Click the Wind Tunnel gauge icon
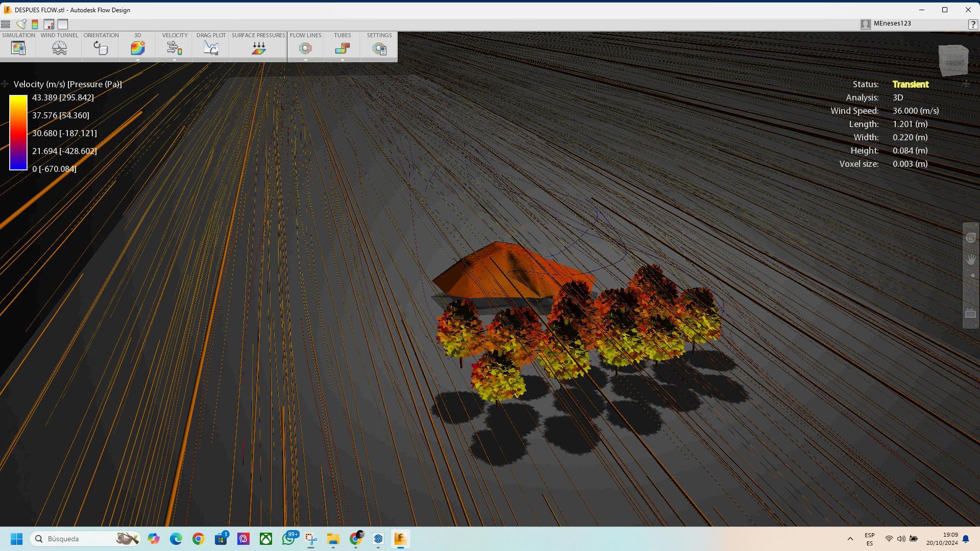 (59, 48)
